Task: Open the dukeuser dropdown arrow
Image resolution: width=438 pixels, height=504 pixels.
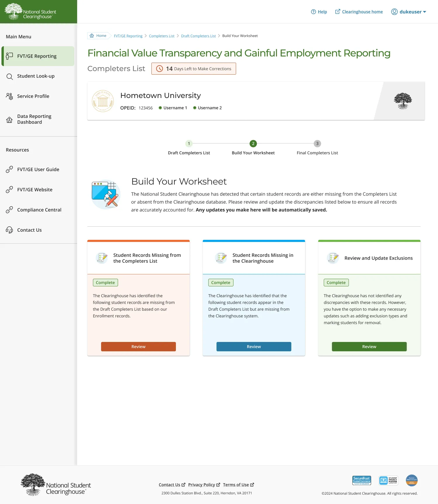Action: [425, 12]
